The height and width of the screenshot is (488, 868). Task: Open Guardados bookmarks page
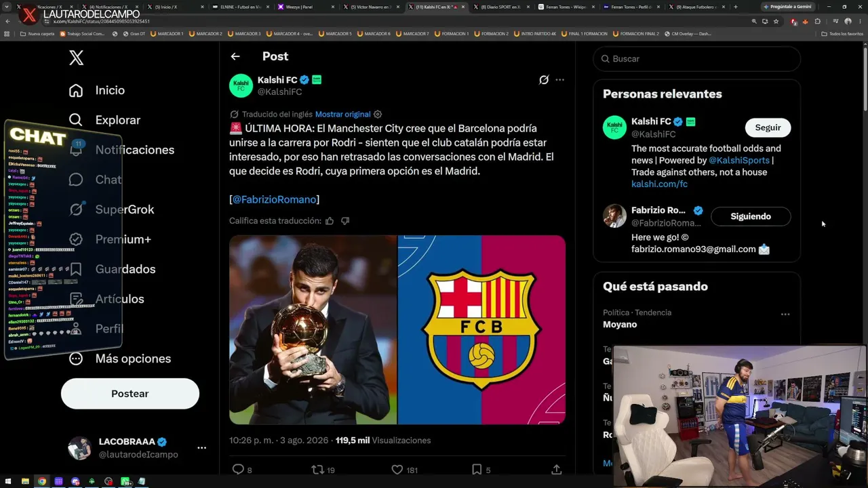pos(112,269)
